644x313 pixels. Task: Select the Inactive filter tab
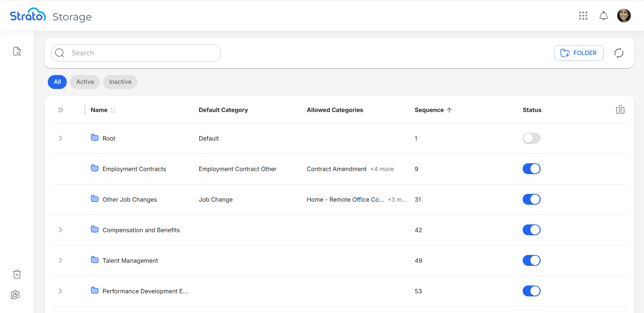pyautogui.click(x=120, y=82)
